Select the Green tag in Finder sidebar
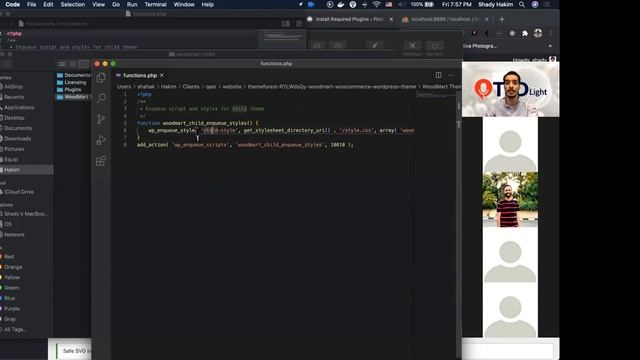 (x=10, y=288)
